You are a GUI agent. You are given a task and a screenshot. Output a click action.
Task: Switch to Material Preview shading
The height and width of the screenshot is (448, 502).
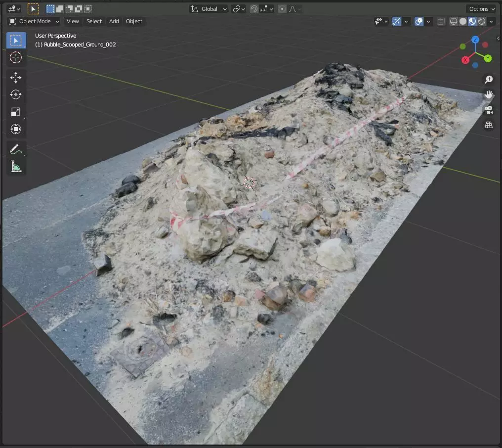(472, 21)
